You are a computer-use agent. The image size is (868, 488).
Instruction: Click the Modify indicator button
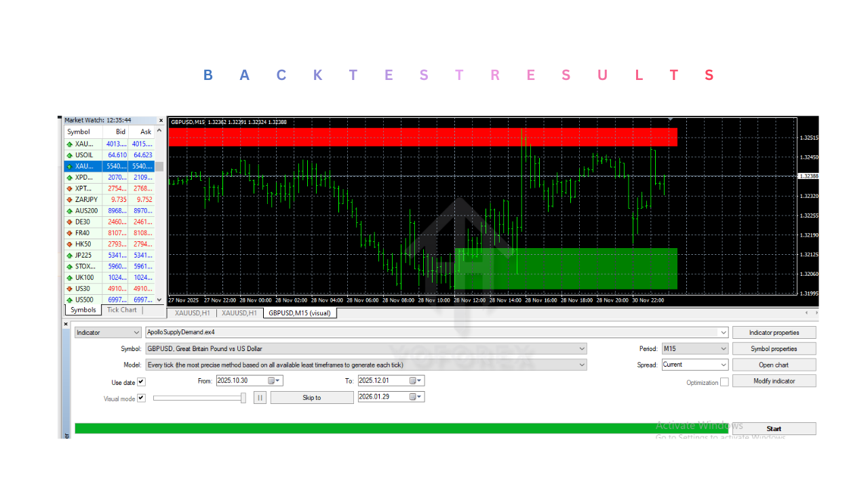click(x=774, y=380)
